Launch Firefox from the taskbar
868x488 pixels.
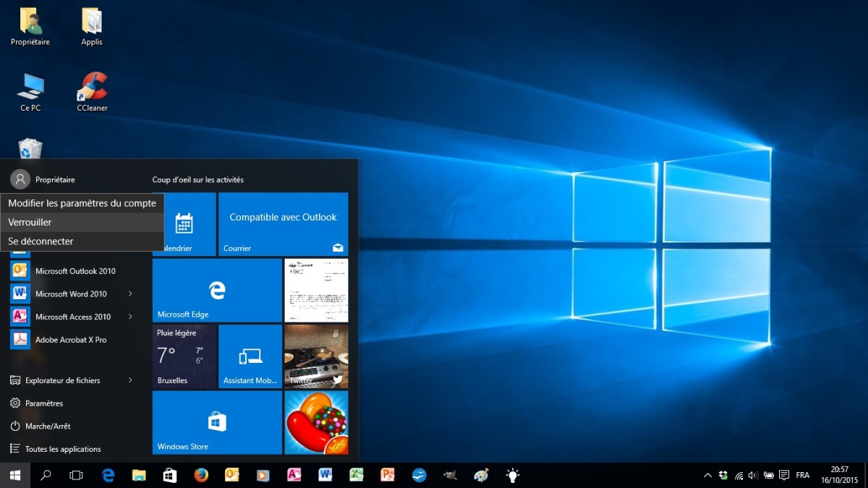click(x=201, y=475)
